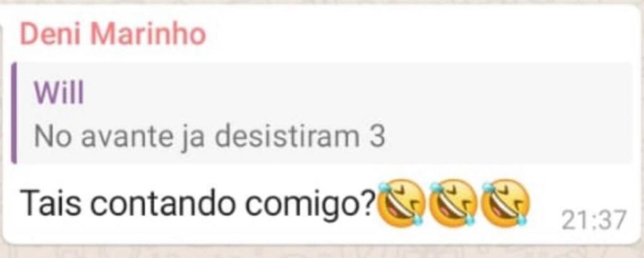The height and width of the screenshot is (258, 644).
Task: Click the word 'avante' in the quoted reply
Action: click(x=127, y=137)
